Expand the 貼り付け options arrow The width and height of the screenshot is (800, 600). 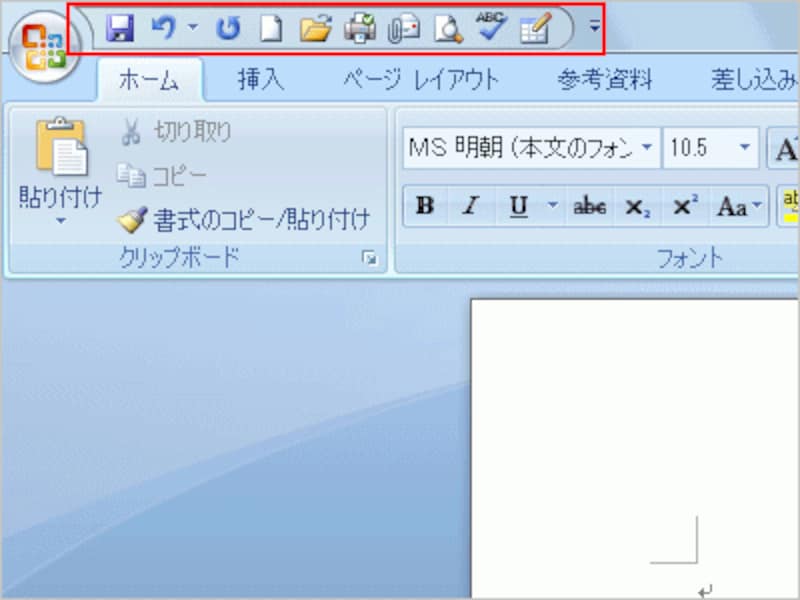(61, 221)
